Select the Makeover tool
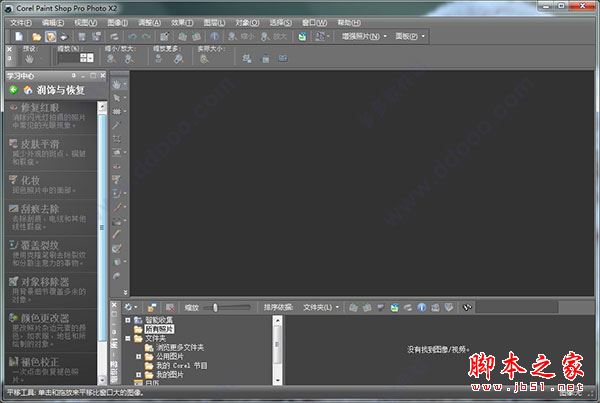The height and width of the screenshot is (403, 600). (x=117, y=179)
